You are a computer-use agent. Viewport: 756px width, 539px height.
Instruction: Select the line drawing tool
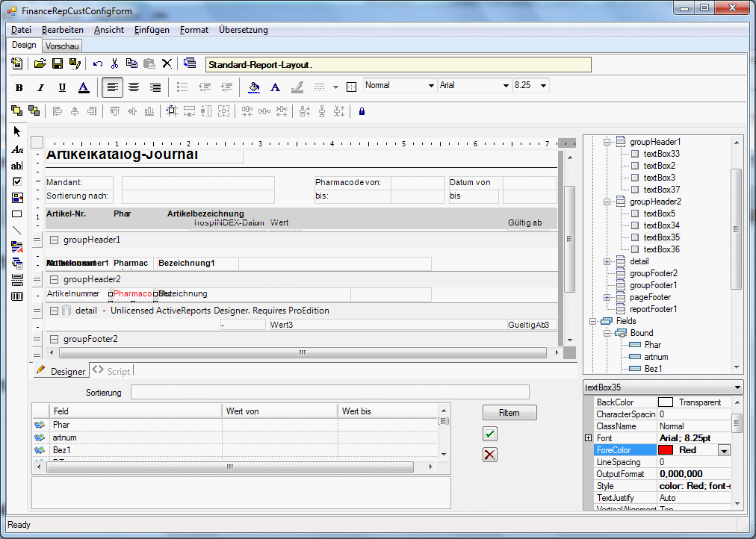click(17, 231)
